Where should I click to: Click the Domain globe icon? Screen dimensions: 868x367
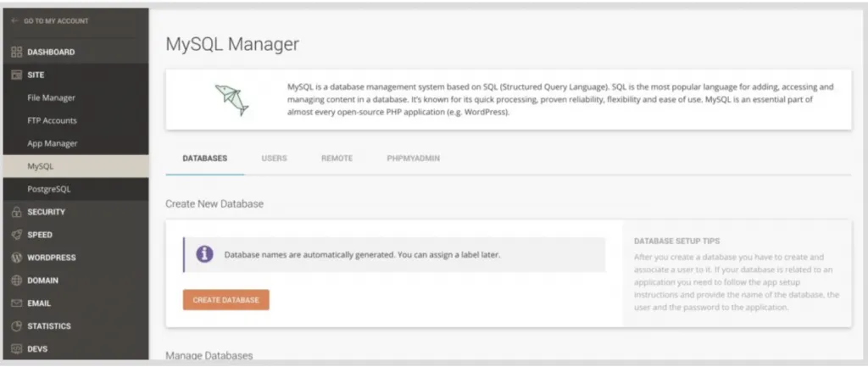point(17,281)
